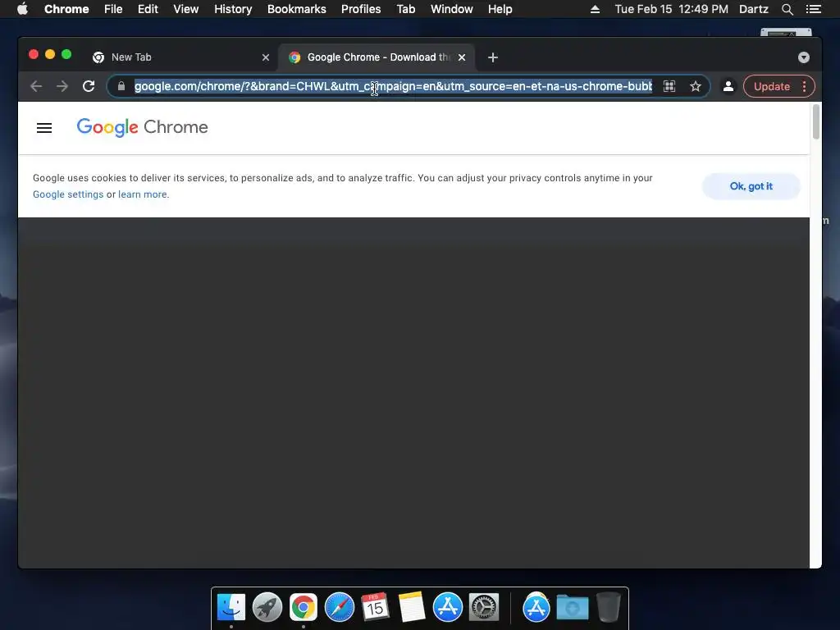840x630 pixels.
Task: Follow the learn more link
Action: coord(143,194)
